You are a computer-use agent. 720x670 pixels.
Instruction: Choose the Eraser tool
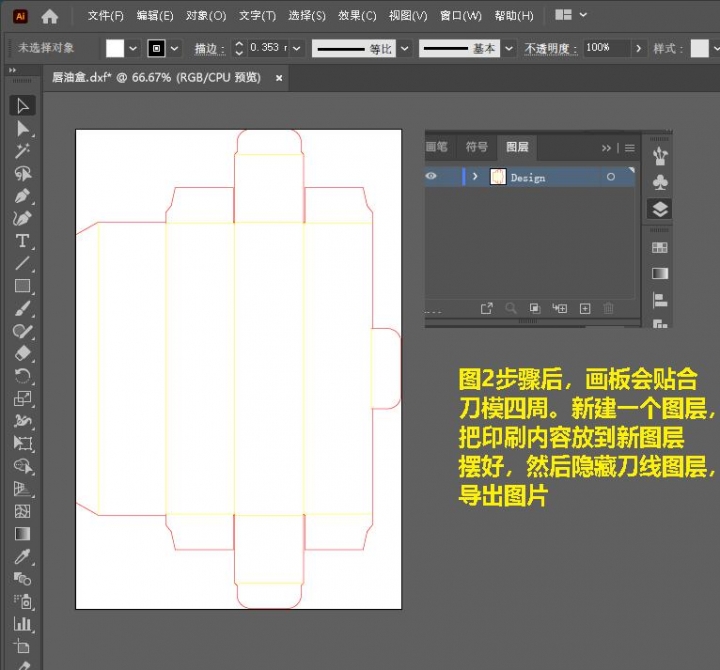click(22, 353)
